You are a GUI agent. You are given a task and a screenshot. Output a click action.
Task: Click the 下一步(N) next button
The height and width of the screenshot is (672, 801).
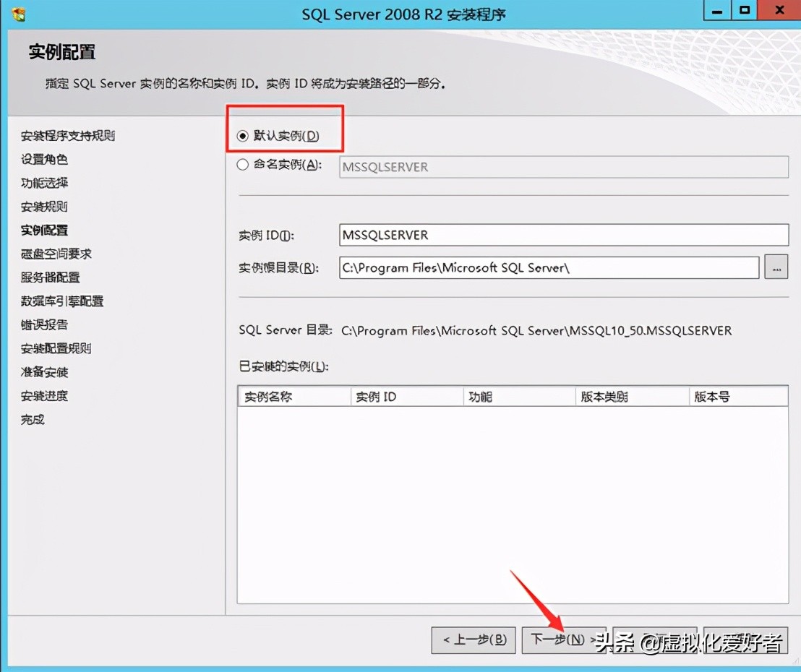coord(563,639)
